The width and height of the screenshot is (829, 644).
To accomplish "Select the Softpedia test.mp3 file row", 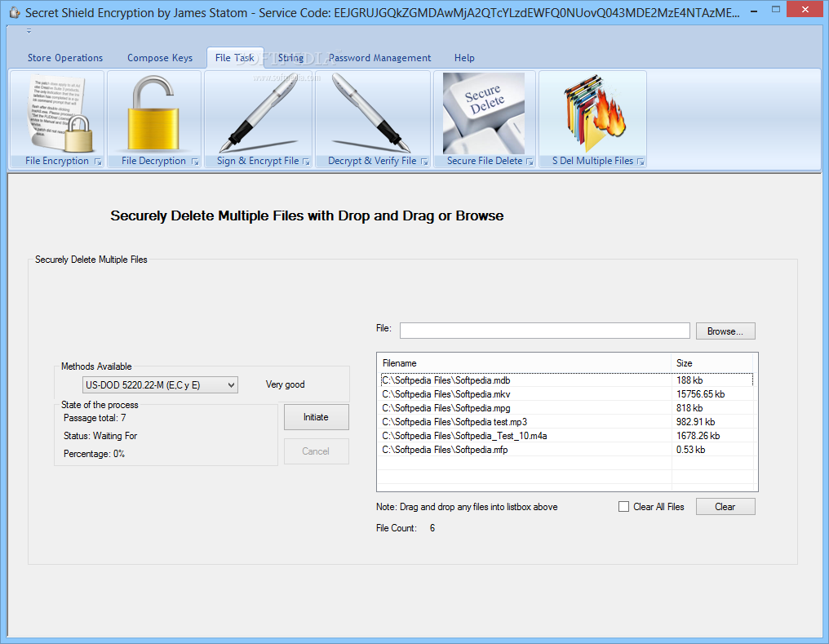I will pos(566,421).
